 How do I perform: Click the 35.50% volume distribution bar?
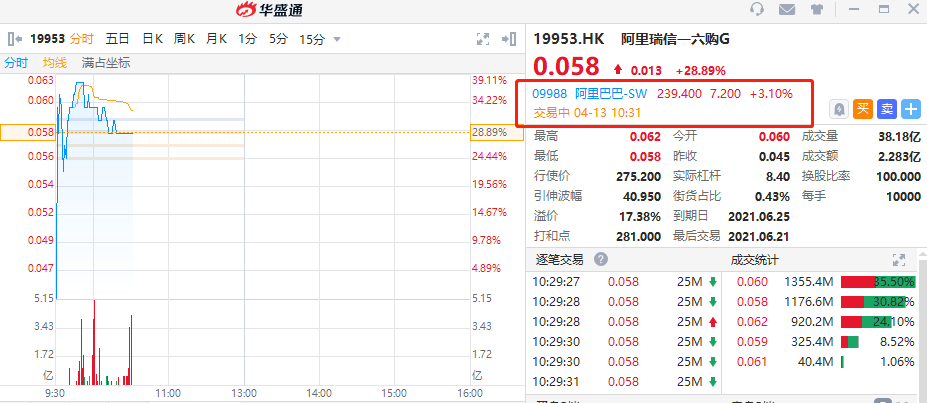pos(878,282)
